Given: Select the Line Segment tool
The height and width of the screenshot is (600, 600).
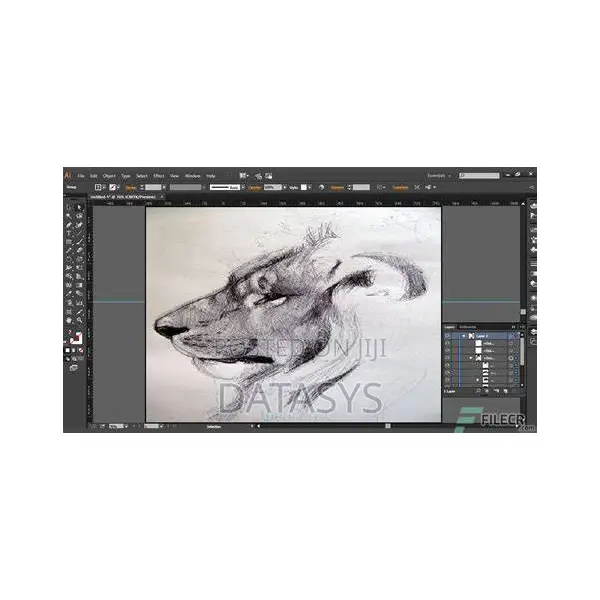Looking at the screenshot, I should [79, 233].
